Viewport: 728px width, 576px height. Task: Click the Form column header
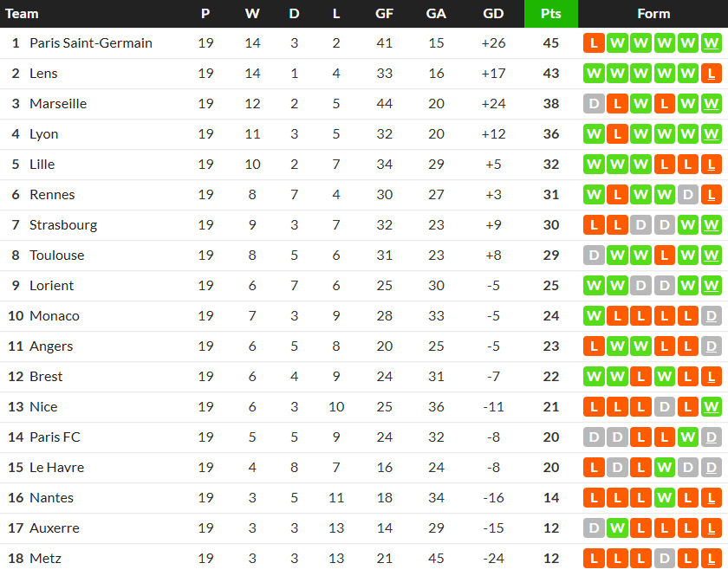[x=653, y=14]
